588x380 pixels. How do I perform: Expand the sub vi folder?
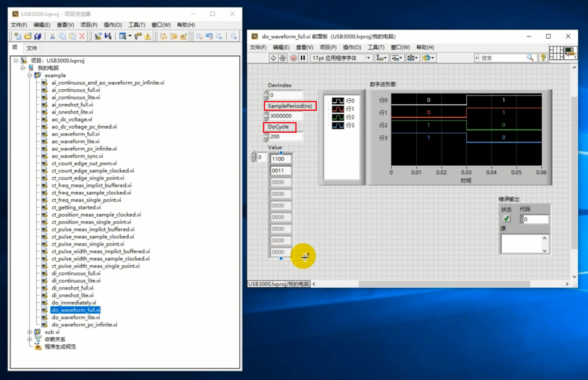[x=30, y=332]
